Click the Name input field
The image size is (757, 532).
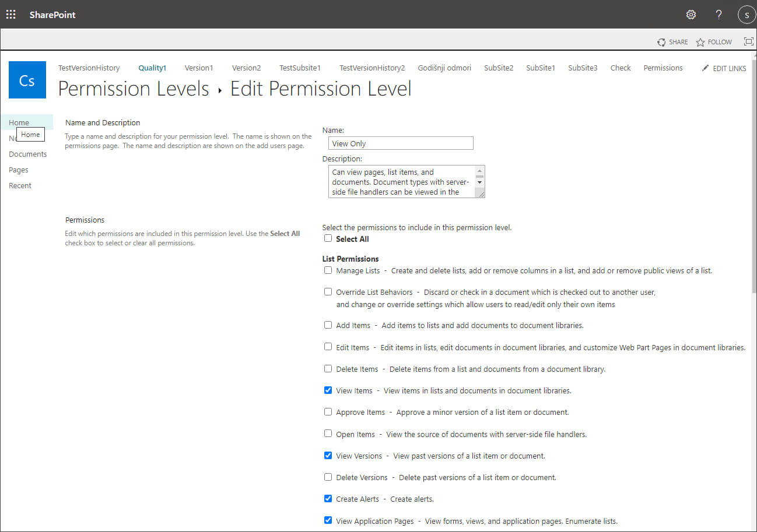[x=401, y=143]
